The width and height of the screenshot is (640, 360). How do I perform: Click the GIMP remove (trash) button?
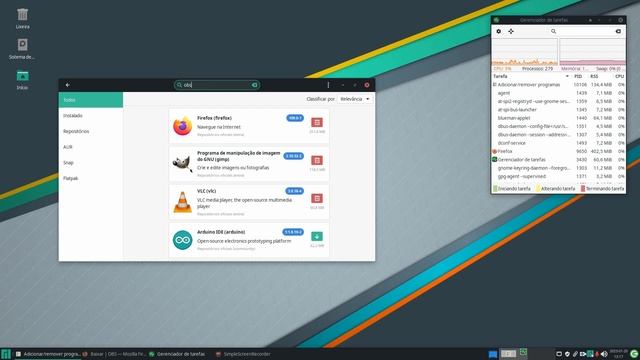click(317, 160)
